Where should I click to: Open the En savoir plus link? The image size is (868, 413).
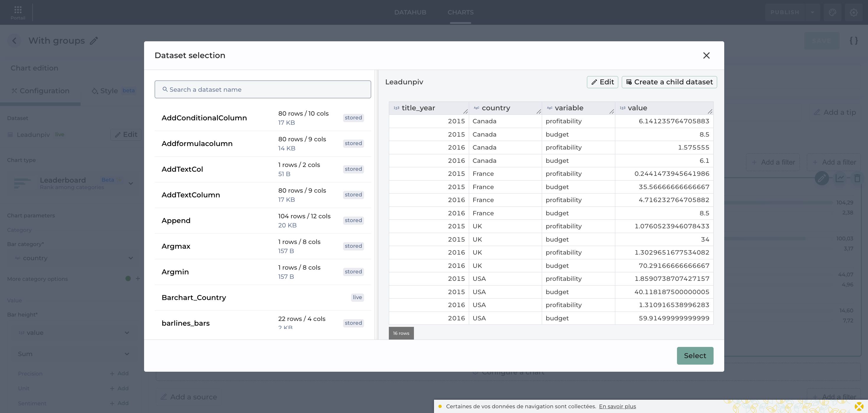coord(617,406)
